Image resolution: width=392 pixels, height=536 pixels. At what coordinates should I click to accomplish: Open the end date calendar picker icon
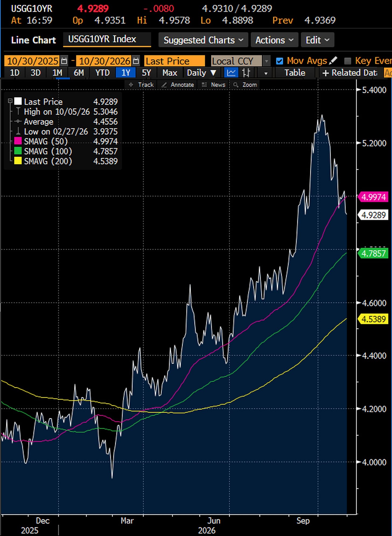click(136, 61)
